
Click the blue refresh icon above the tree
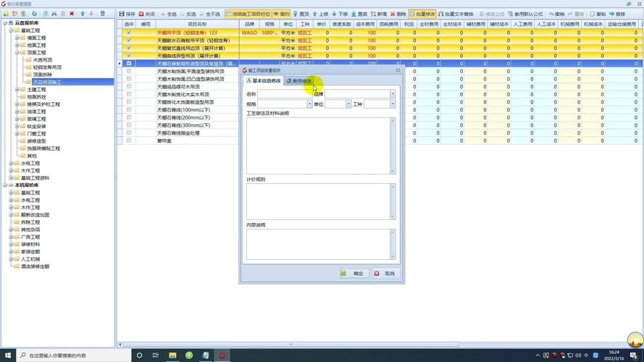click(x=35, y=14)
